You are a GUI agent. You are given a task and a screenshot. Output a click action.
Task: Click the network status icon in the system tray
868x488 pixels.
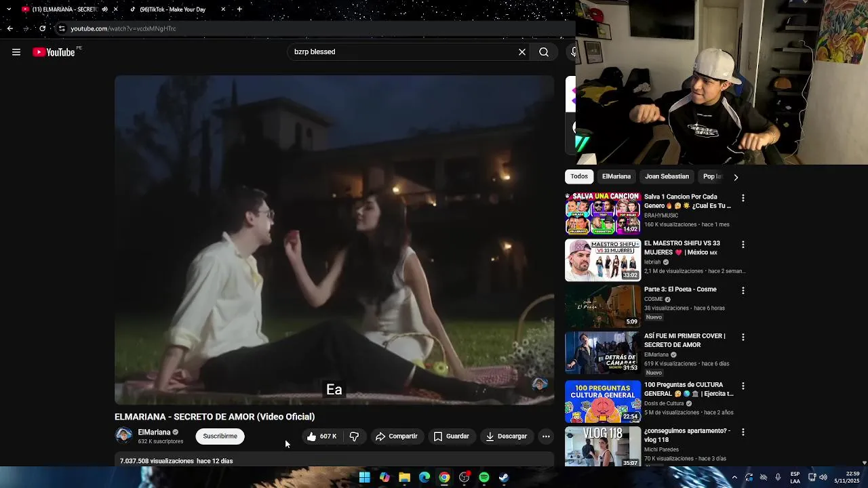[812, 477]
